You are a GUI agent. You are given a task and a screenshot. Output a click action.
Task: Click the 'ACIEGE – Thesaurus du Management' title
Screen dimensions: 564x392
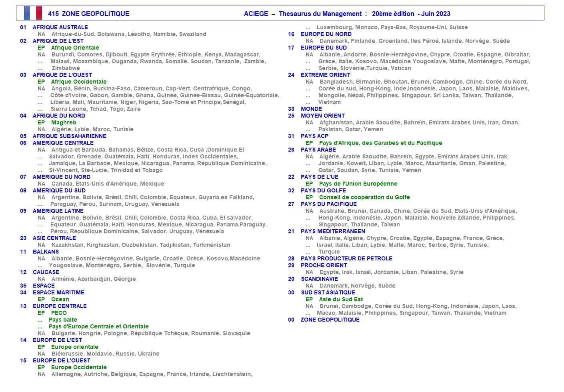(x=302, y=14)
